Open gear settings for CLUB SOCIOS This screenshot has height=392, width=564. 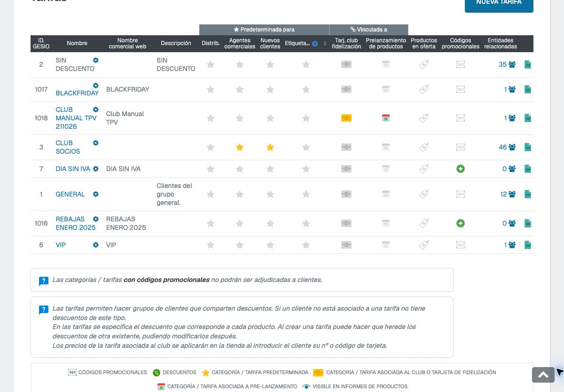(96, 143)
